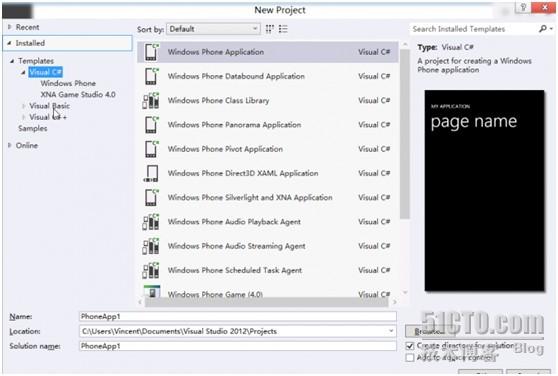Select Windows Phone Application template text
The height and width of the screenshot is (376, 558).
click(216, 52)
